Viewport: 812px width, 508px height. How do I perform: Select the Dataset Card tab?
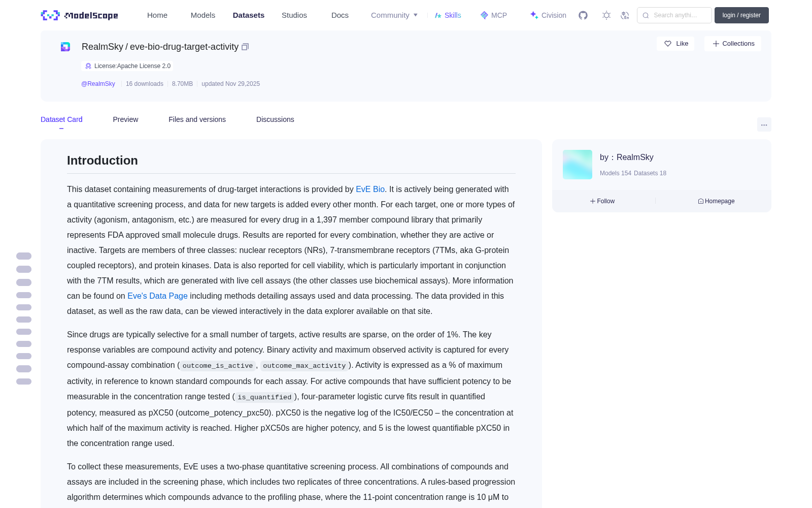coord(61,119)
